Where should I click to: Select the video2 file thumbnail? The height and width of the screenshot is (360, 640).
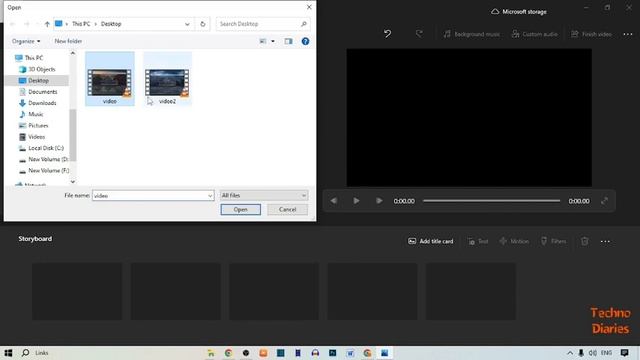point(167,79)
